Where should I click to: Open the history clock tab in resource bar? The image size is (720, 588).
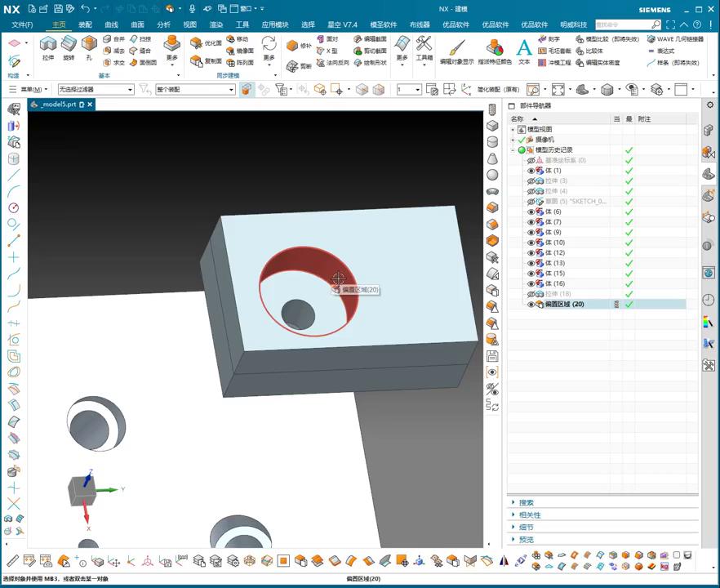[708, 300]
